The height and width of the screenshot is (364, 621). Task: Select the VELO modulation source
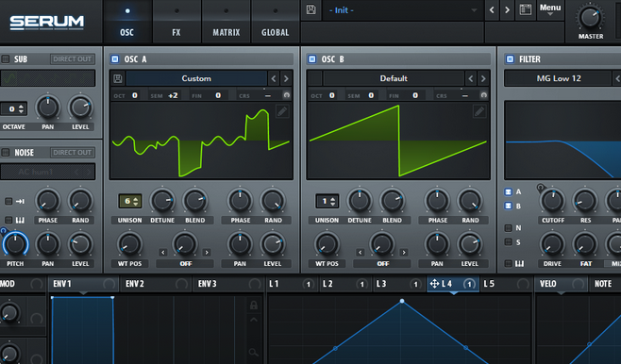tap(561, 284)
